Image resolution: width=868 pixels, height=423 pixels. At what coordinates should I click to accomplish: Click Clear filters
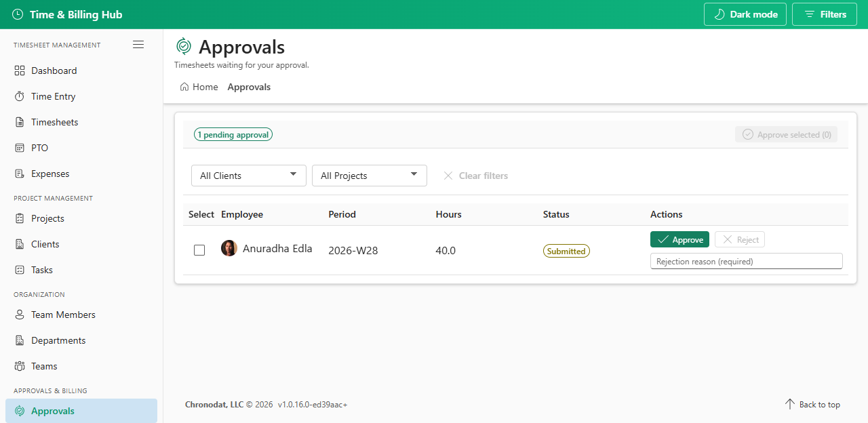click(x=475, y=176)
